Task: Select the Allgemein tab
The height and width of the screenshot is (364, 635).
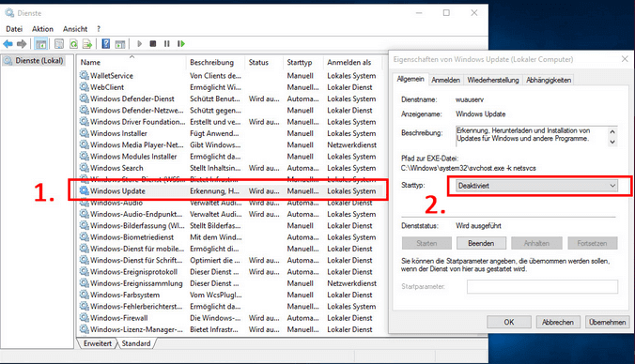Action: (410, 79)
